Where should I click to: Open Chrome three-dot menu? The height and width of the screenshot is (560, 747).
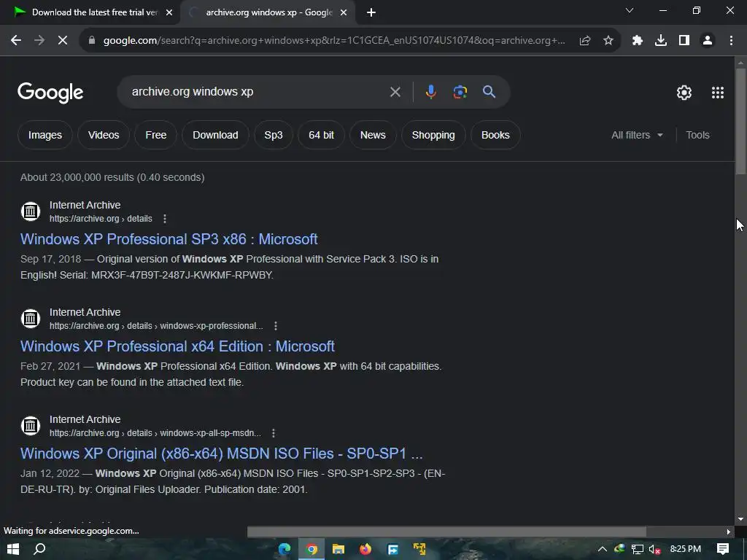pos(731,41)
